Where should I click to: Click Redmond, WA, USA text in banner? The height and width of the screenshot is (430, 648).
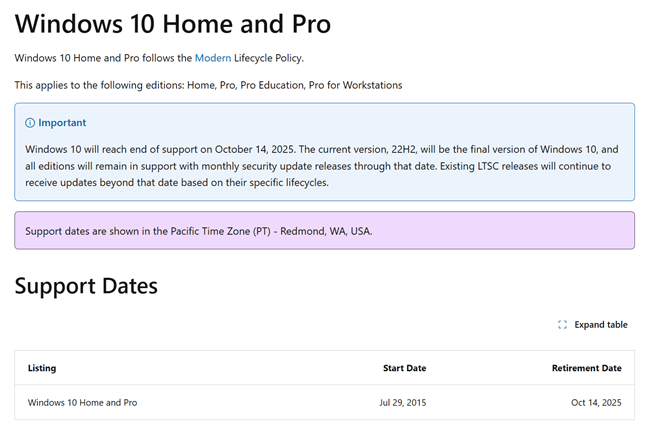[x=326, y=231]
